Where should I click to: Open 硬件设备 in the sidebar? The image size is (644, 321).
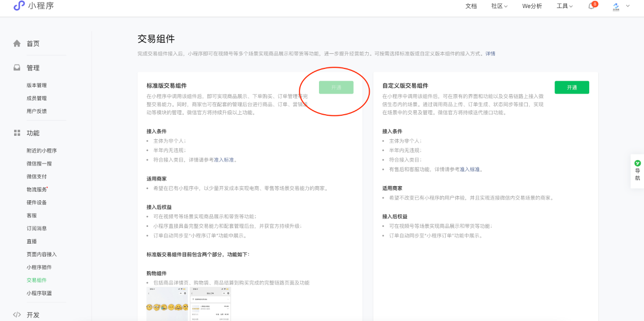point(37,202)
